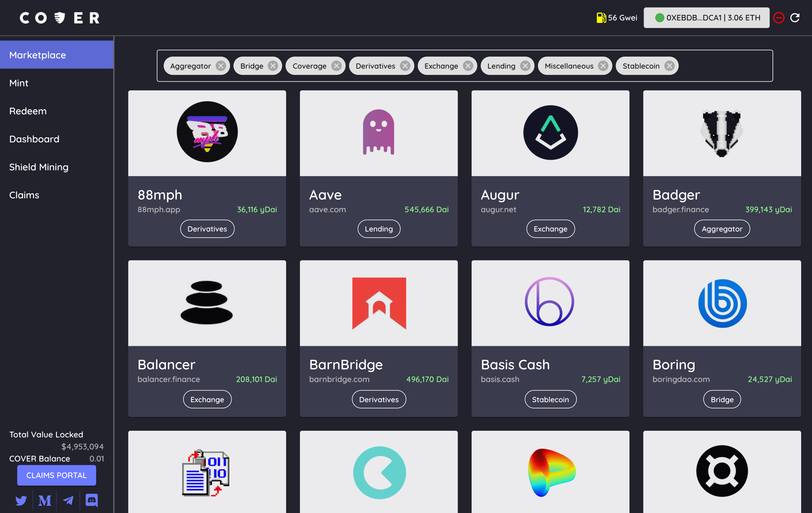The width and height of the screenshot is (812, 513).
Task: Click the Twitter icon in sidebar
Action: pos(21,500)
